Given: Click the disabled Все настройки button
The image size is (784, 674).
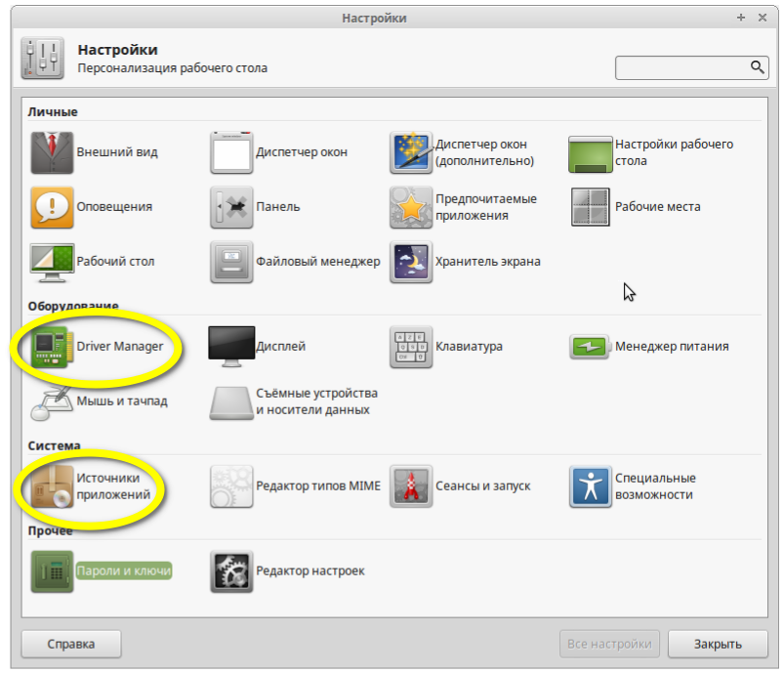Looking at the screenshot, I should click(x=609, y=644).
